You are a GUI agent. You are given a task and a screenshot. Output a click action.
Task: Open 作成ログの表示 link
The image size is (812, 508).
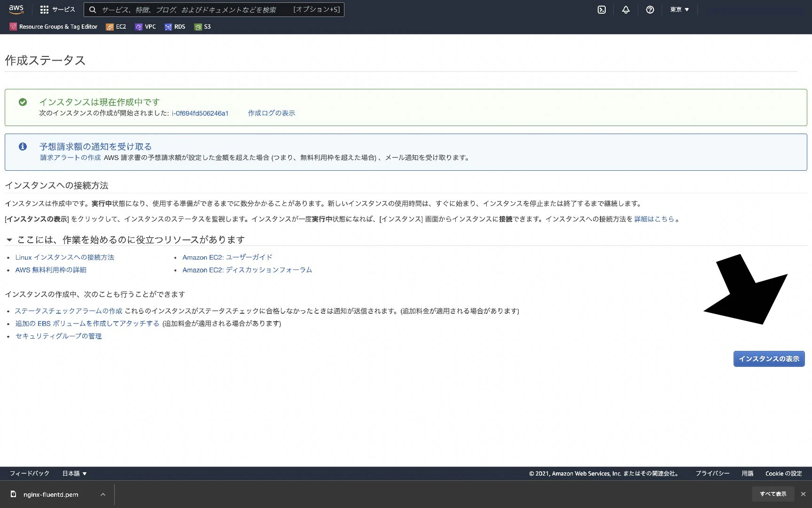tap(272, 113)
